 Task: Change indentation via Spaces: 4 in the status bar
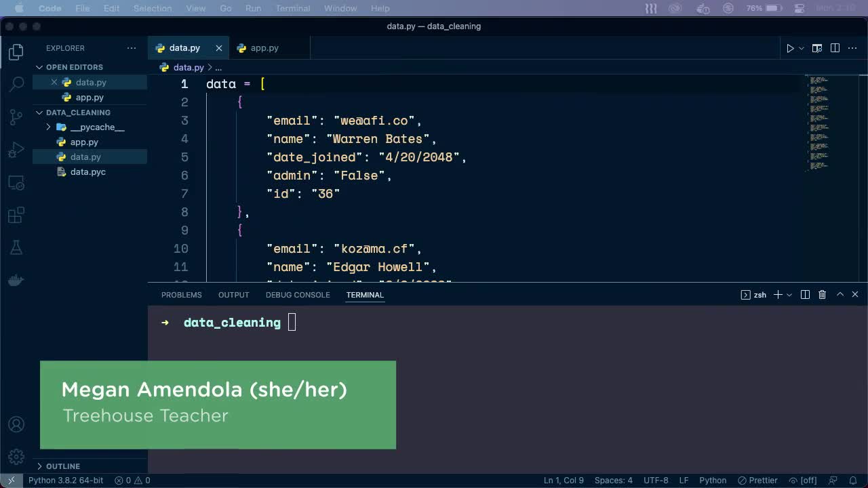tap(614, 480)
